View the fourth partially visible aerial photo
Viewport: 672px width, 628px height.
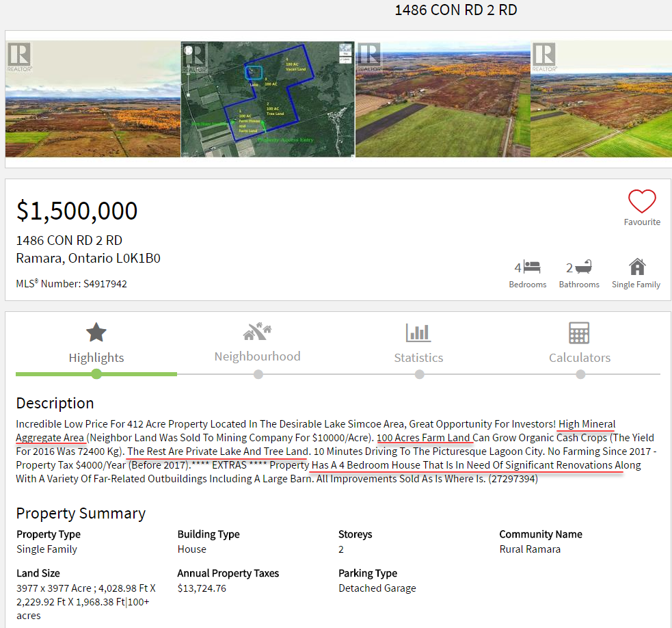pos(601,99)
